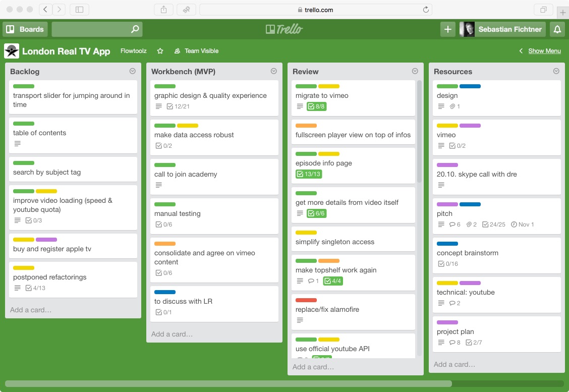
Task: Click description icon on call to join academy
Action: 158,185
